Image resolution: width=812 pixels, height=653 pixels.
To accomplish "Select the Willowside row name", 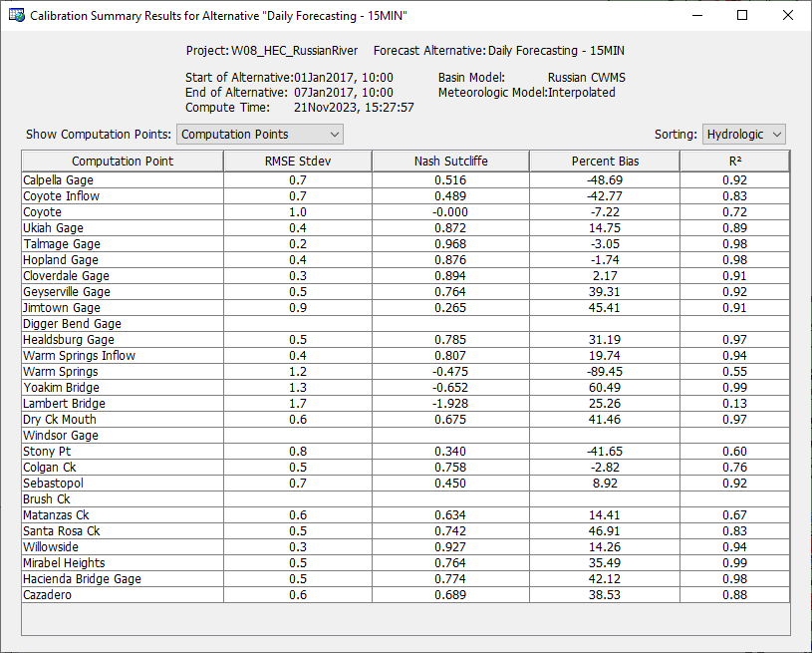I will pyautogui.click(x=51, y=547).
